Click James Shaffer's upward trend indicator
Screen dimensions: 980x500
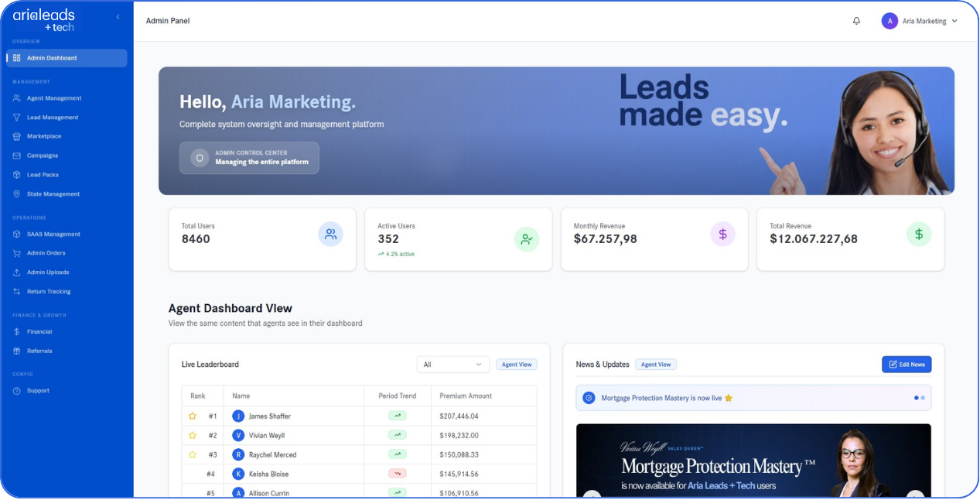[x=398, y=416]
